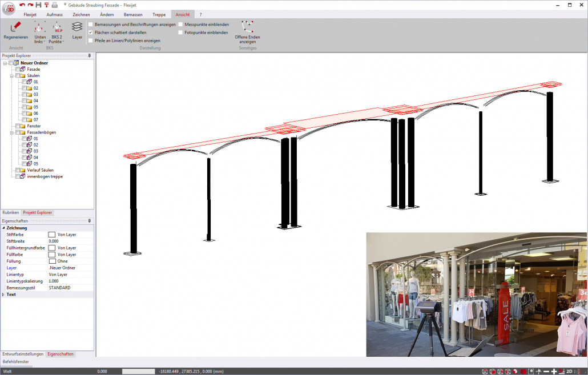Click the Stiftfarbe color swatch
The image size is (588, 375).
point(52,235)
